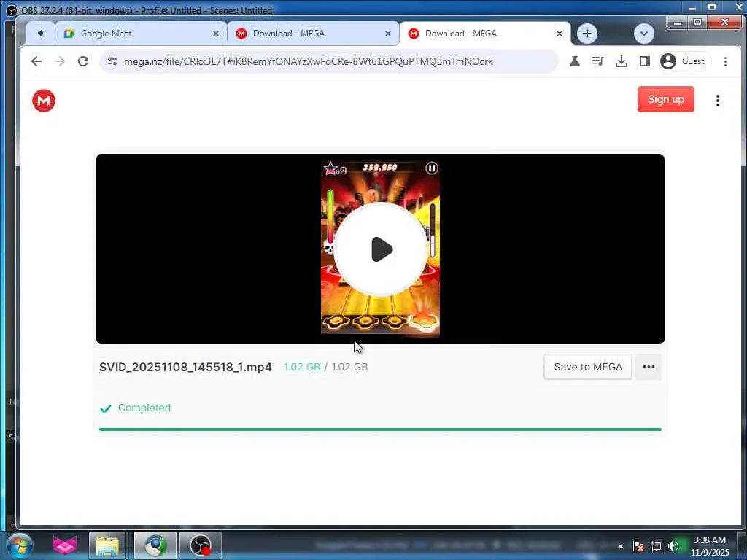747x560 pixels.
Task: Go back with the browser back arrow
Action: point(36,61)
